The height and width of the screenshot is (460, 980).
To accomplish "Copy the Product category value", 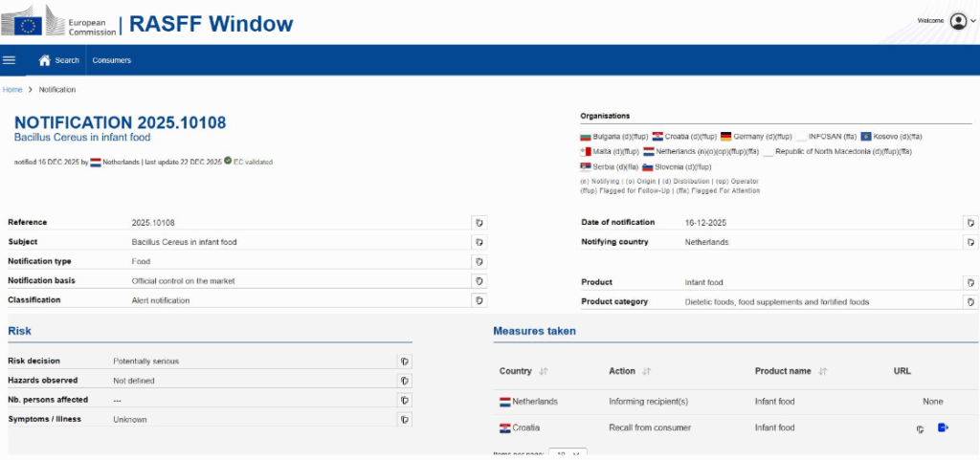I will [970, 302].
